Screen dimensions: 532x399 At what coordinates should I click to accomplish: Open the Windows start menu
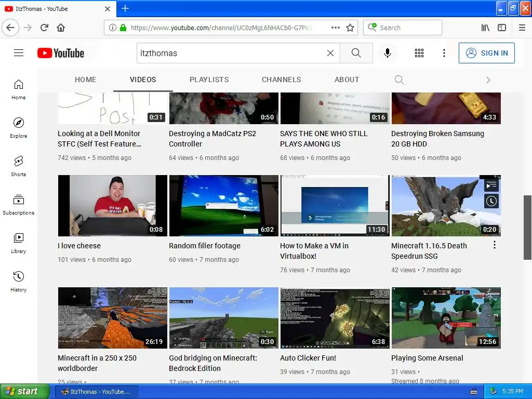coord(24,392)
